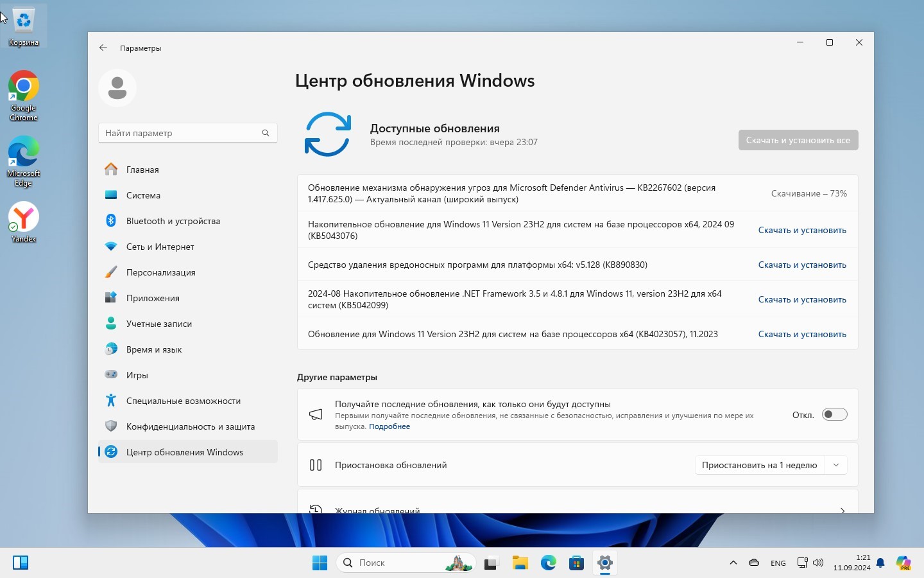Select Сеть и Интернет in sidebar

click(160, 247)
